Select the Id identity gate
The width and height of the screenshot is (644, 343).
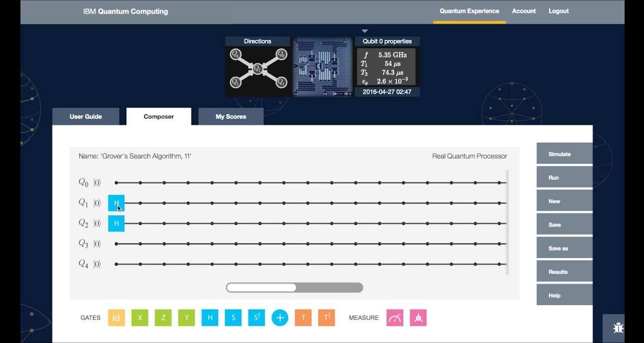click(x=116, y=318)
